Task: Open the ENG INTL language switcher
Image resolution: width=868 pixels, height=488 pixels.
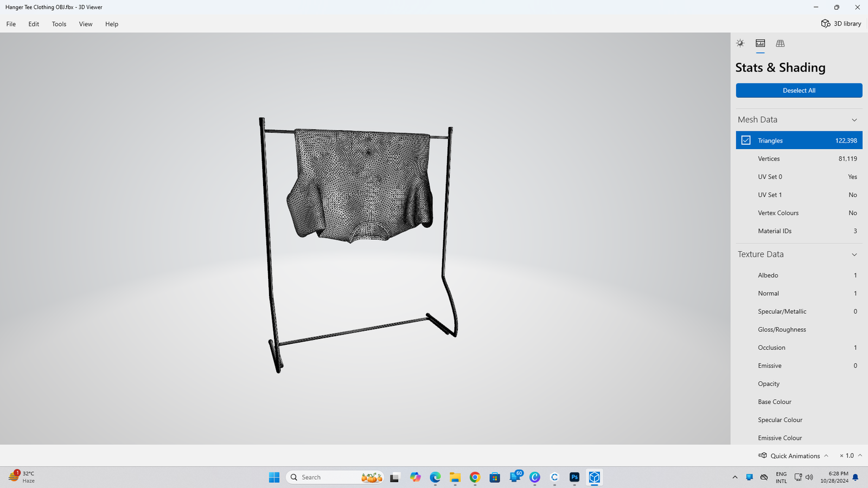Action: click(781, 477)
